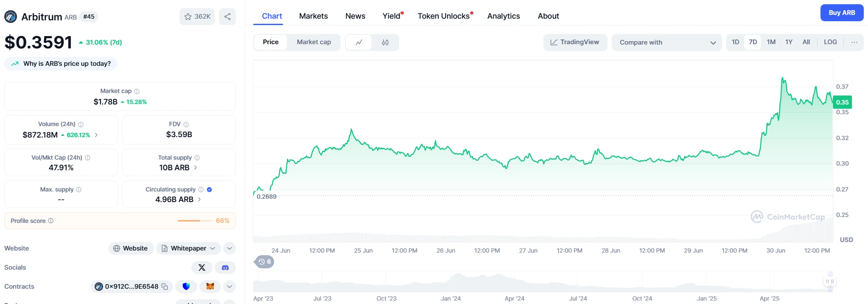Click the chart range navigator handle
This screenshot has width=868, height=304.
click(830, 281)
